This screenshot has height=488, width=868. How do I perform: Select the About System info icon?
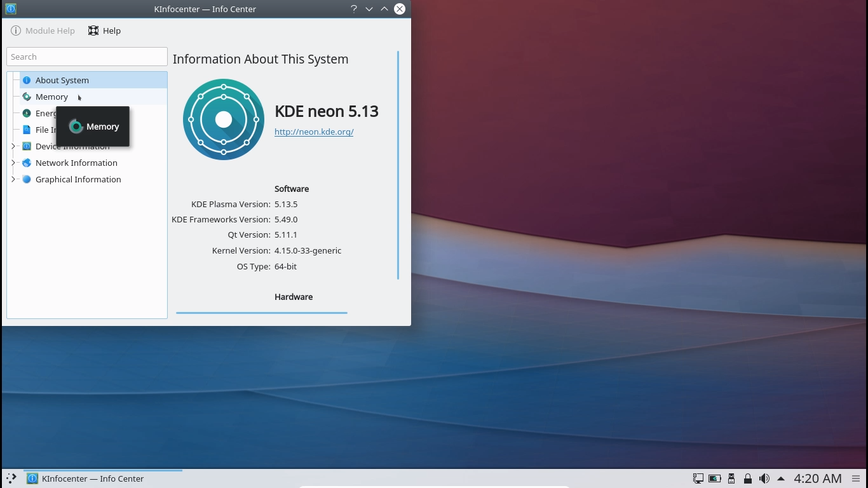point(27,80)
